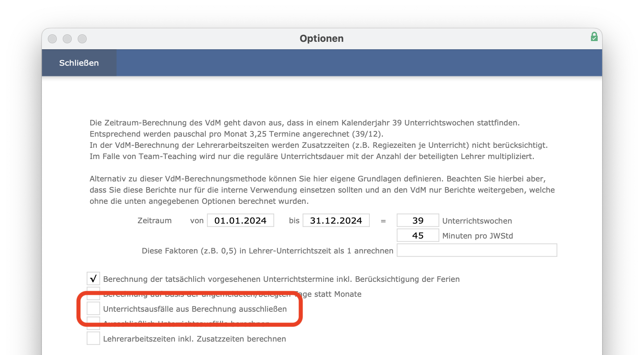The width and height of the screenshot is (644, 355).
Task: Enable Unterrichtsausfälle aus Berechnung ausschließen checkbox
Action: point(93,308)
